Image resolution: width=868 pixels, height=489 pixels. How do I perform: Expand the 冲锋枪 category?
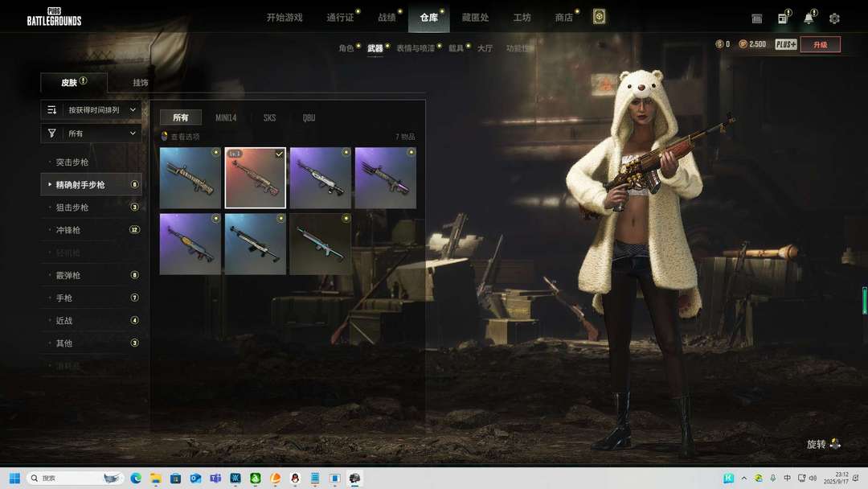tap(92, 230)
